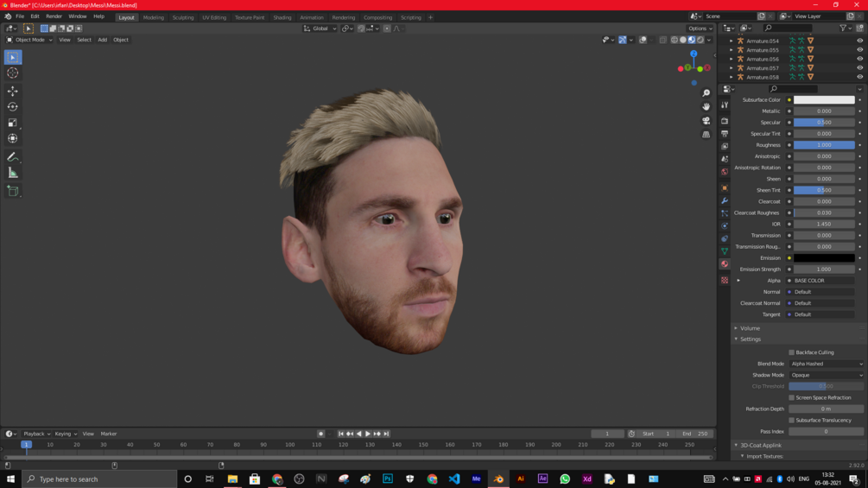The height and width of the screenshot is (488, 868).
Task: Open the World properties tab
Action: pyautogui.click(x=725, y=172)
